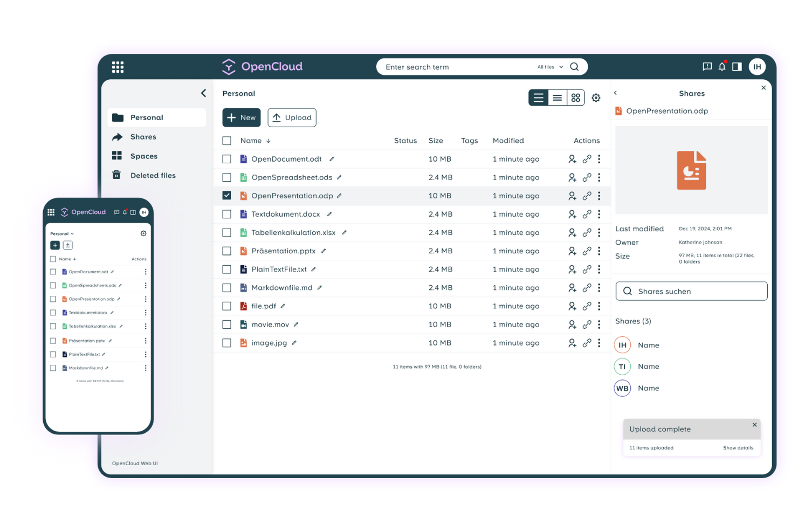This screenshot has width=798, height=532.
Task: Copy link for file.pdf
Action: (587, 306)
